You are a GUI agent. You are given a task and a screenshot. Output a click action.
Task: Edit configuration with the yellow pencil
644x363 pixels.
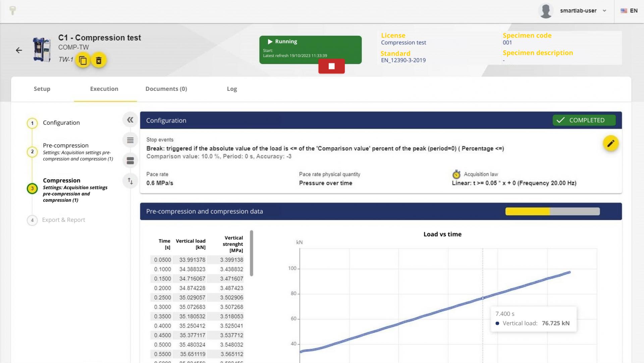coord(610,143)
